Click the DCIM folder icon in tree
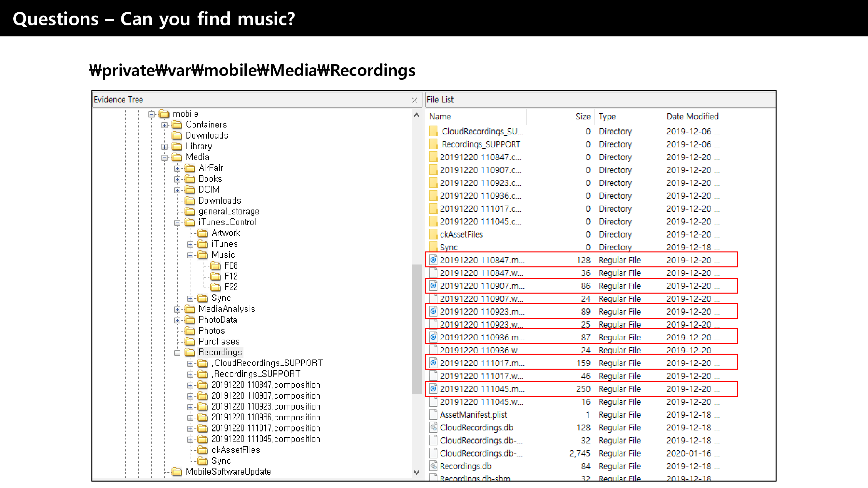The height and width of the screenshot is (488, 868). point(190,190)
